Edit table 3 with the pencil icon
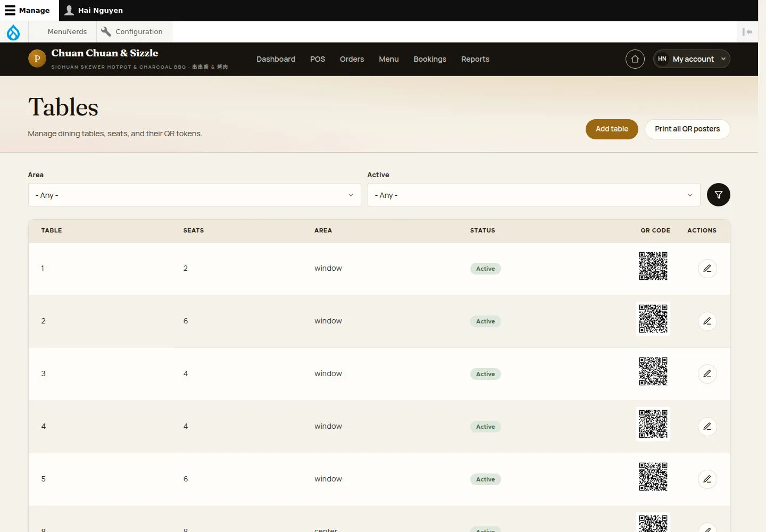This screenshot has height=532, width=766. point(707,374)
